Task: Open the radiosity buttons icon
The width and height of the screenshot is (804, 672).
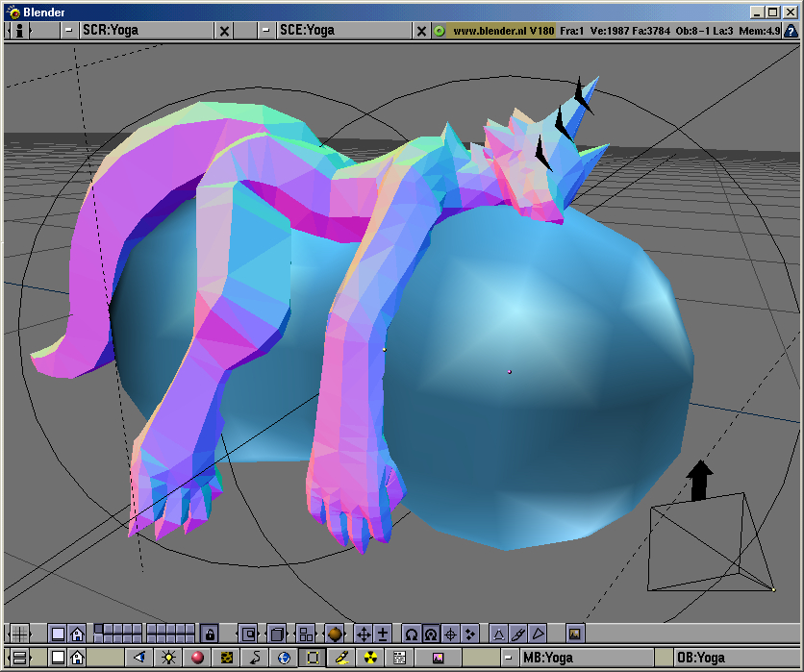Action: point(369,658)
